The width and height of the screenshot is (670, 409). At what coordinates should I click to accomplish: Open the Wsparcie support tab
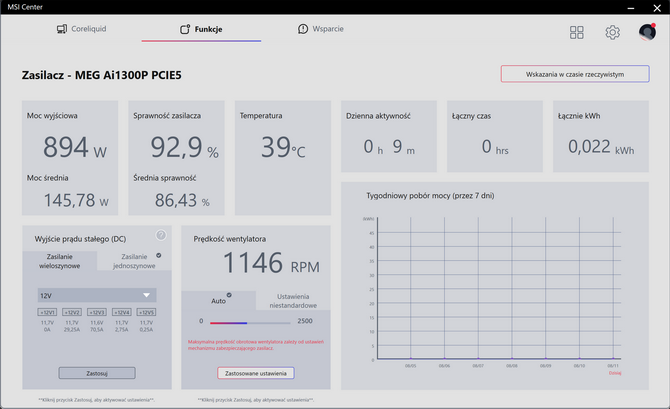coord(320,29)
